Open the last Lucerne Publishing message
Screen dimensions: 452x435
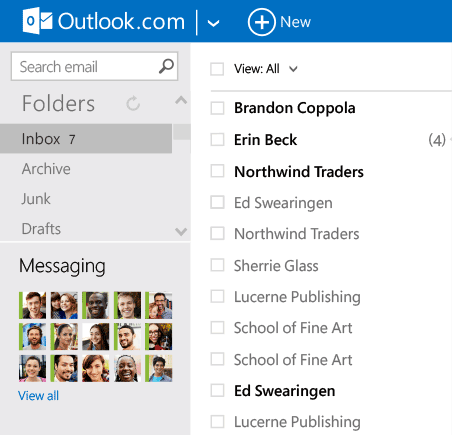(x=297, y=422)
